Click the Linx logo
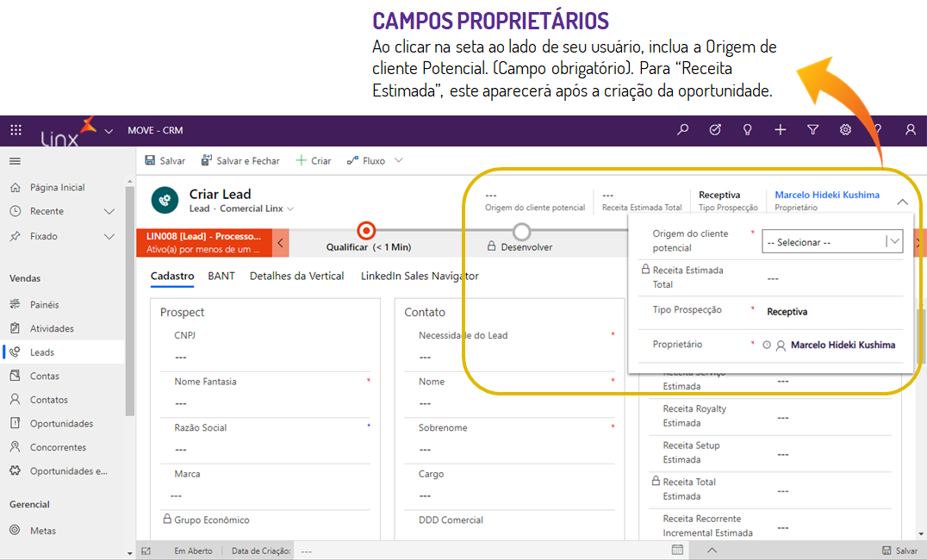This screenshot has height=560, width=927. click(x=68, y=132)
